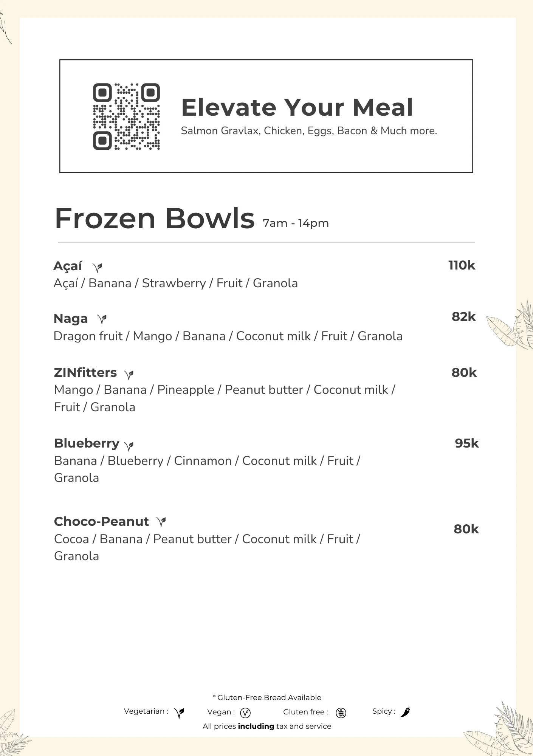Click the Choco-Peanut bowl name
Viewport: 533px width, 756px height.
[x=101, y=522]
